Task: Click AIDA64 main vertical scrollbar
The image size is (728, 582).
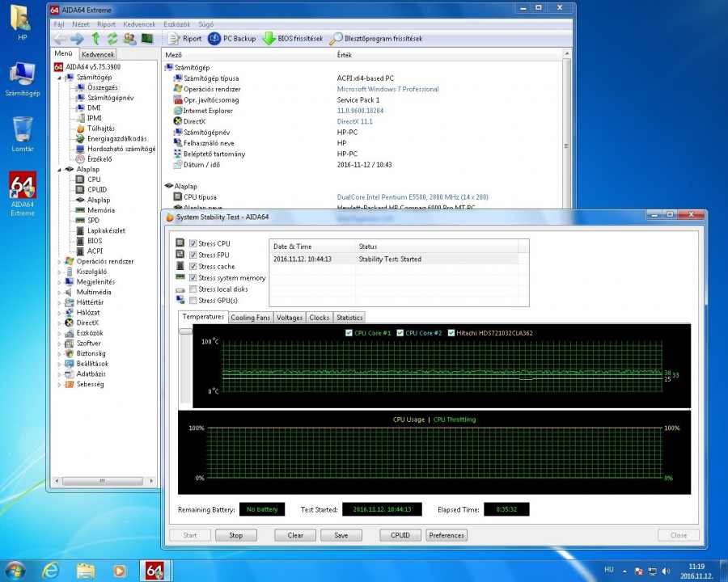Action: click(566, 145)
